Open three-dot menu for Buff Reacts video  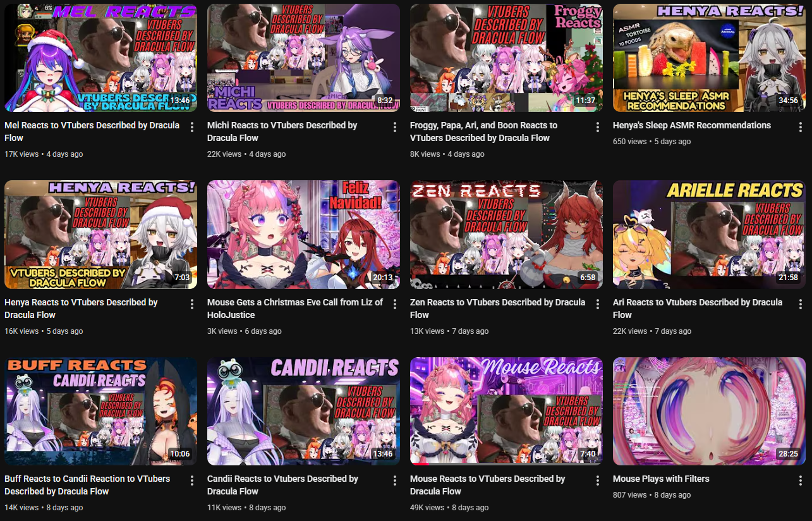click(192, 481)
